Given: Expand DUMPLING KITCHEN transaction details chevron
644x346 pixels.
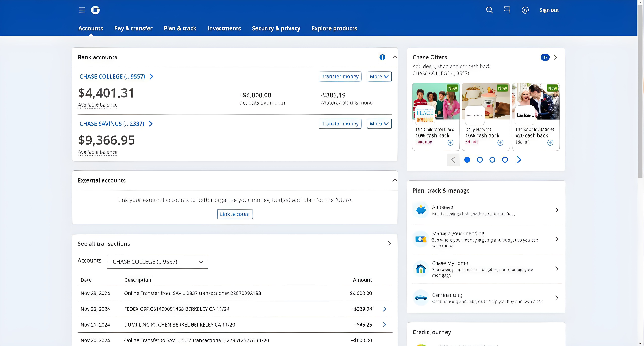Looking at the screenshot, I should point(385,325).
